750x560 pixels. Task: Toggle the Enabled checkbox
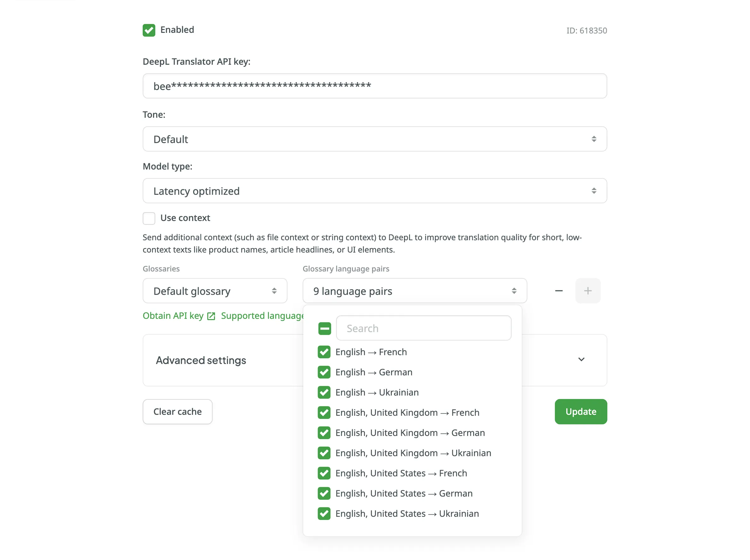[x=149, y=30]
